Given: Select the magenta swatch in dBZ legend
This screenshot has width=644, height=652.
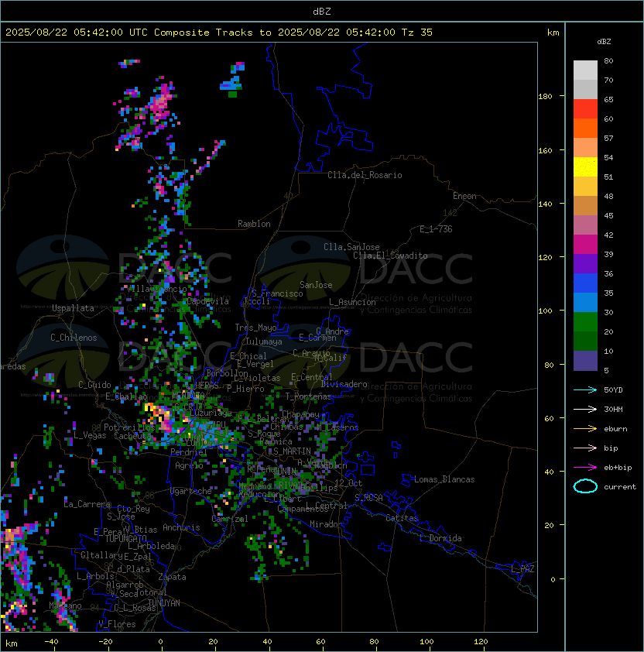Looking at the screenshot, I should pyautogui.click(x=585, y=245).
